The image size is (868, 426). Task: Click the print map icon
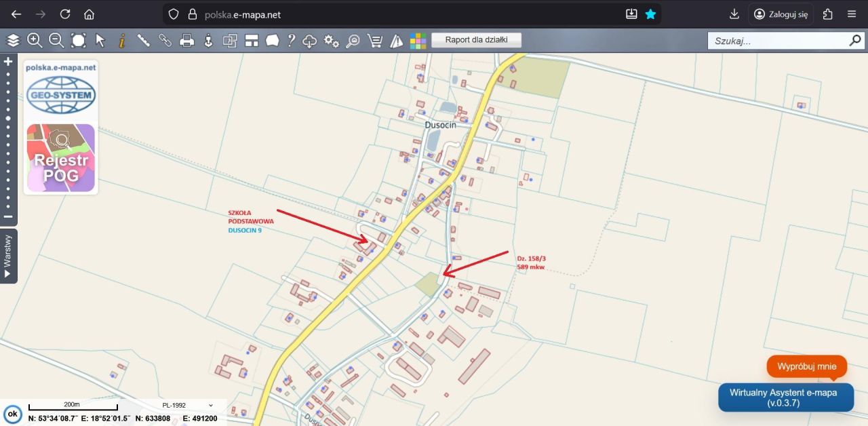point(186,41)
